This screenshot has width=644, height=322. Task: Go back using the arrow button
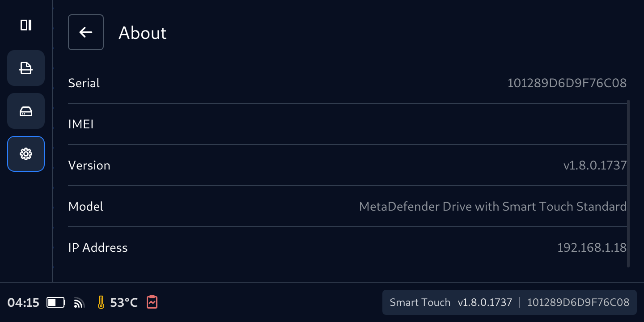click(86, 32)
